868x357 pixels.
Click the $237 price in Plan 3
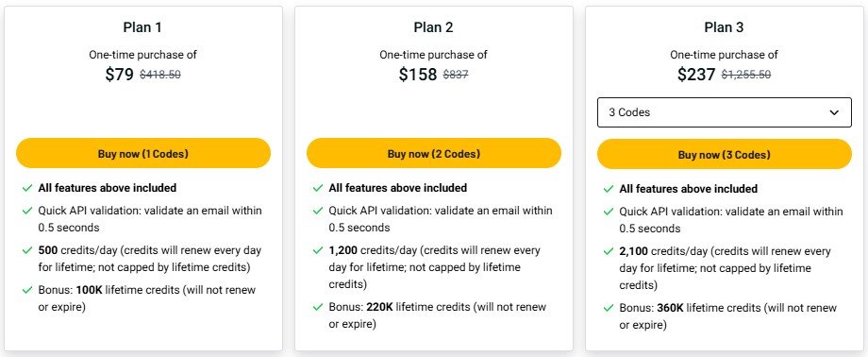[696, 75]
